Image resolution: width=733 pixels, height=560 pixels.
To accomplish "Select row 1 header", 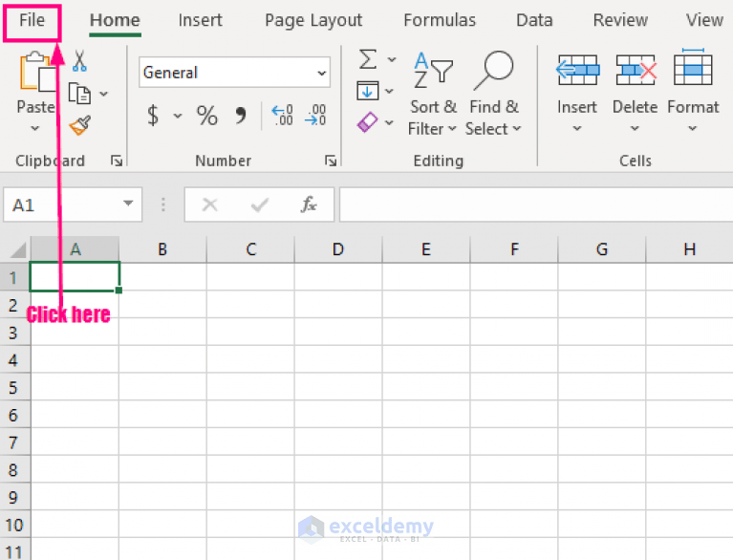I will 14,278.
